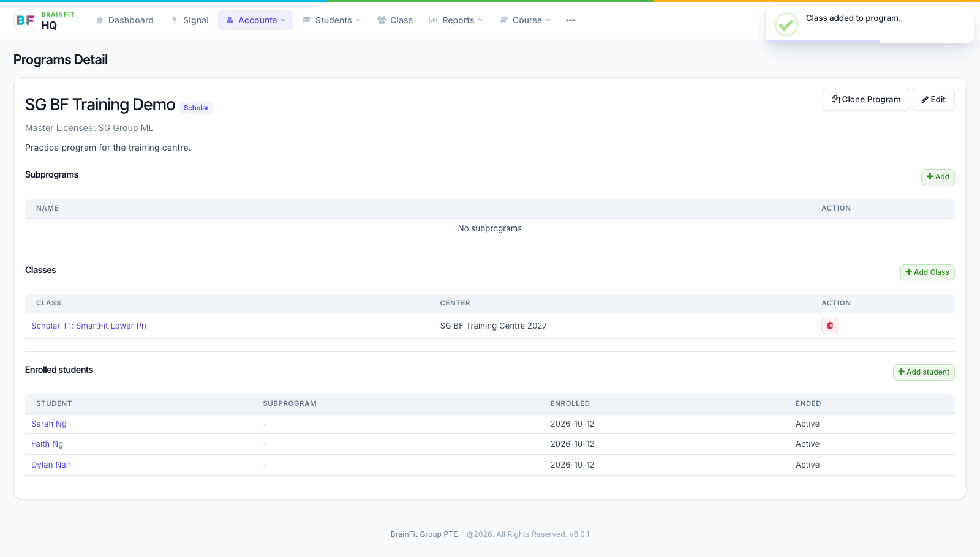This screenshot has height=557, width=980.
Task: Click the SG BF Training Demo title
Action: (x=100, y=105)
